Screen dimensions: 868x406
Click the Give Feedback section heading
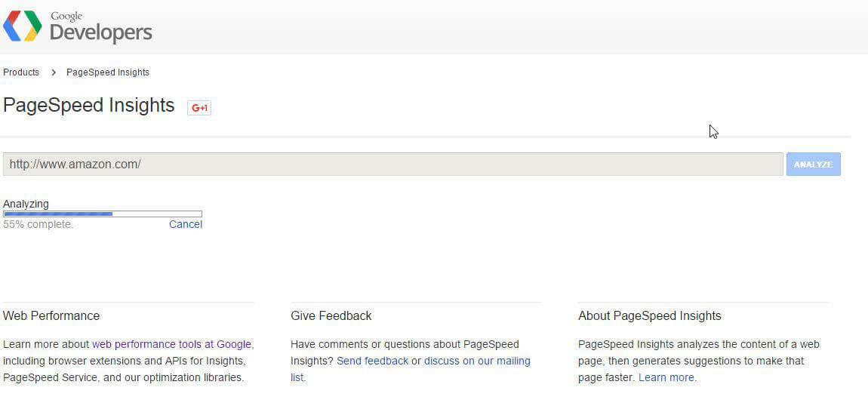pos(331,316)
